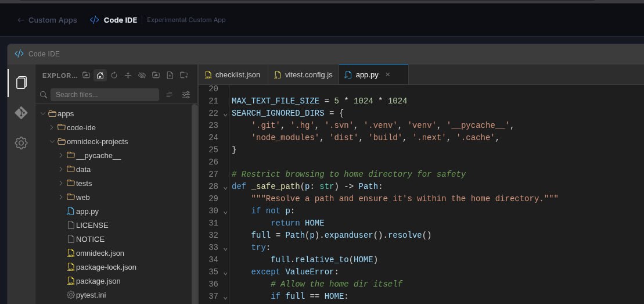The image size is (644, 304).
Task: Click the LICENSE document icon
Action: point(71,225)
